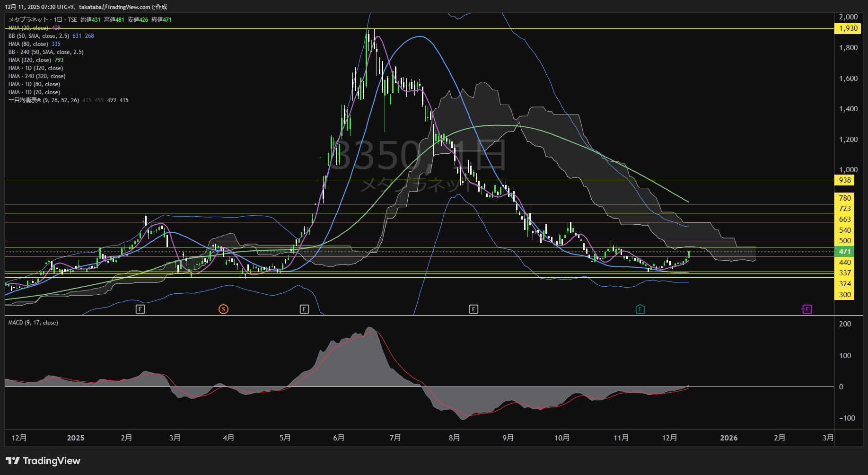
Task: Select the Ichimoku (9, 26, 52, 26) legend
Action: pos(44,100)
